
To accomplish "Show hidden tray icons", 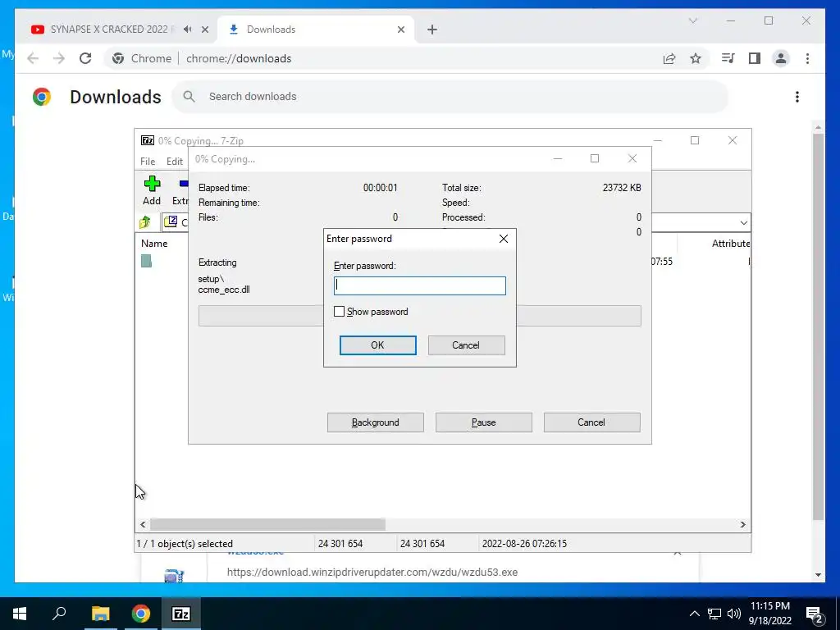I will tap(694, 614).
